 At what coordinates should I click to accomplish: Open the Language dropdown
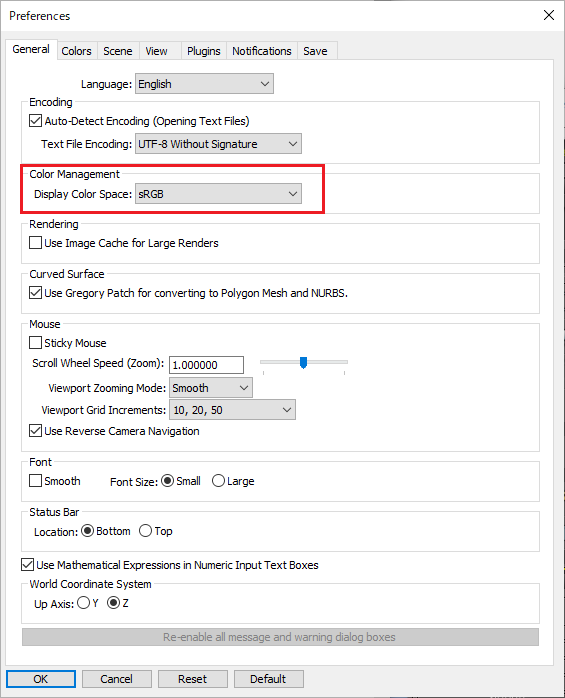tap(204, 84)
